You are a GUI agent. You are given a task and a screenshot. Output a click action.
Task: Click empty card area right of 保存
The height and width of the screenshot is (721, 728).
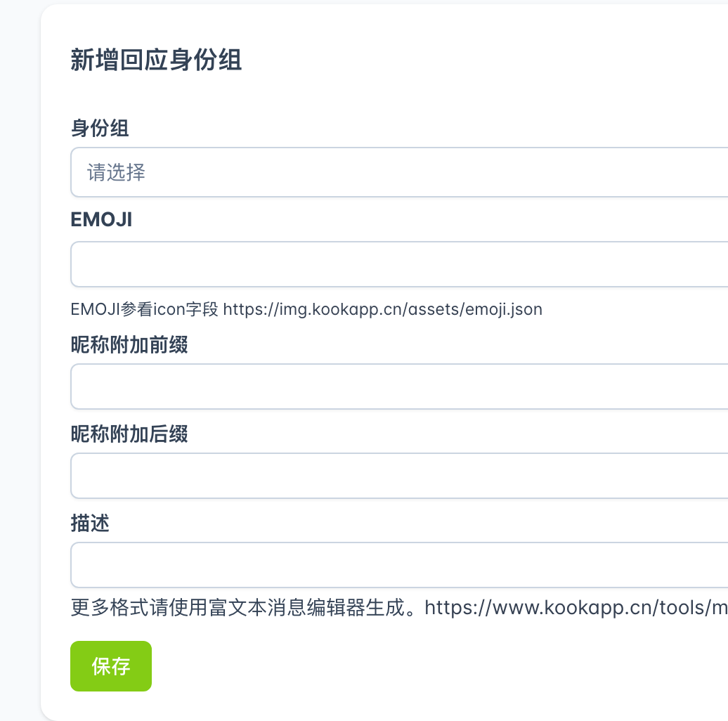[x=422, y=665]
